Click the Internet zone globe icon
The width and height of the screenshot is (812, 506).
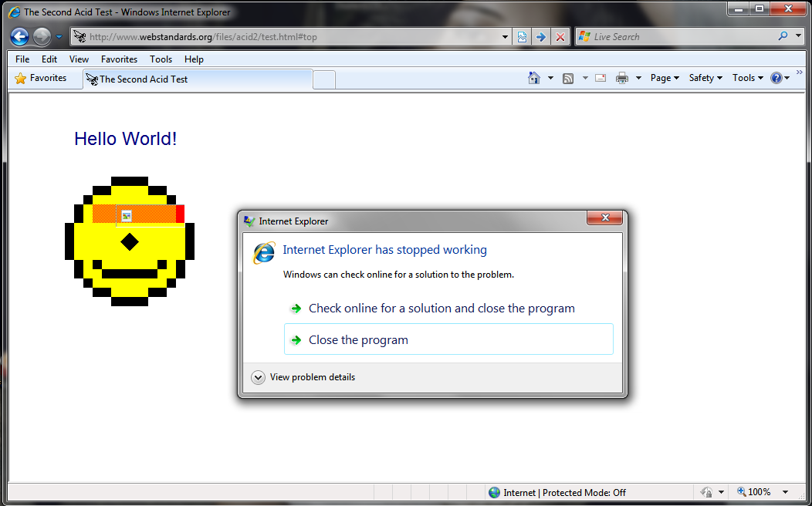tap(495, 493)
